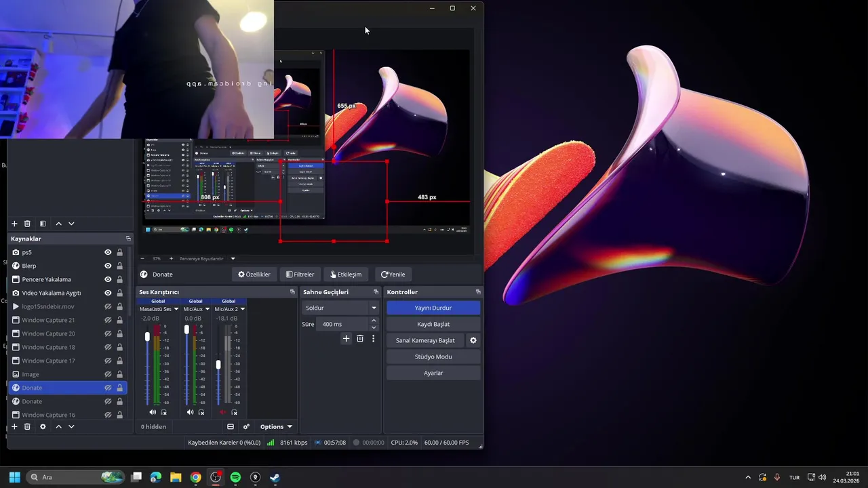This screenshot has height=488, width=868.
Task: Adjust Mic/Aux volume fader
Action: pyautogui.click(x=186, y=330)
